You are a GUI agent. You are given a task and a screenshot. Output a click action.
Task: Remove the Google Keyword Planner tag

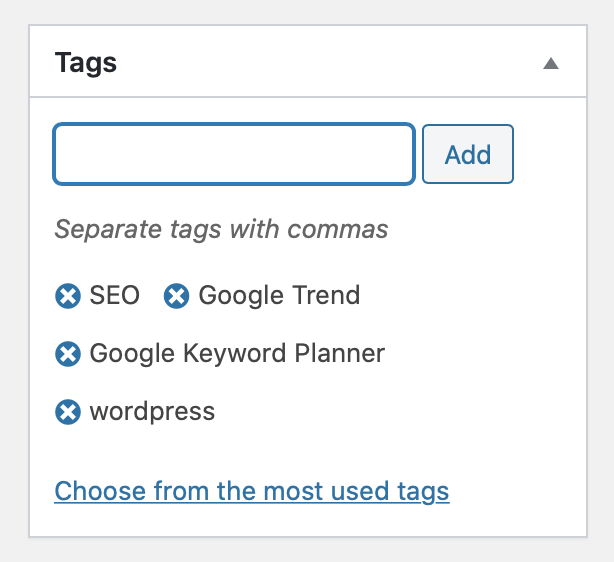point(67,354)
